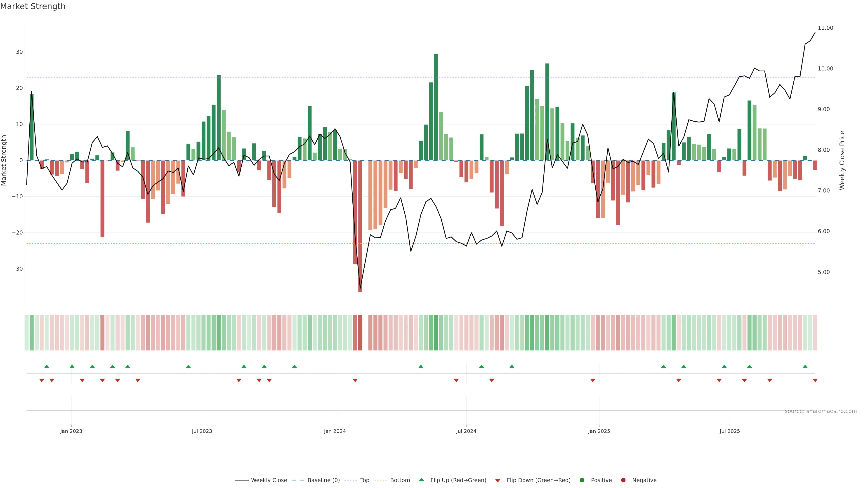Screen dimensions: 868x488
Task: Select the Jul 2025 x-axis label
Action: coord(729,431)
